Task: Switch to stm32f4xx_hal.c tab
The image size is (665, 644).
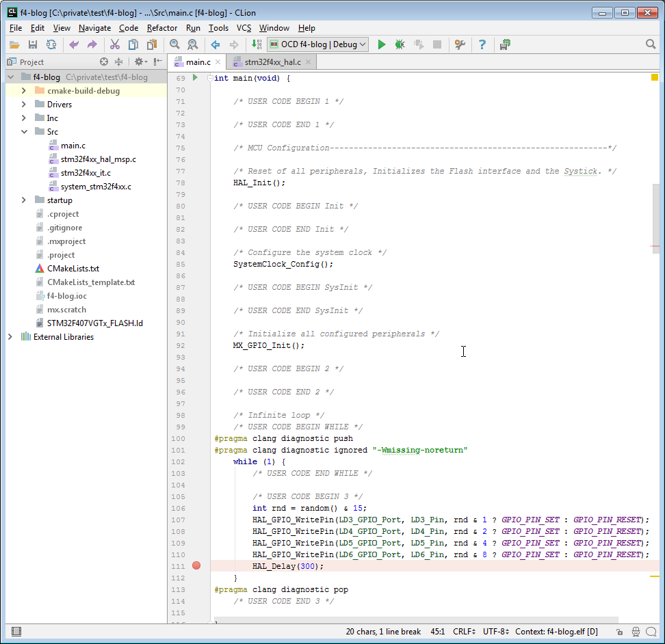Action: click(272, 62)
